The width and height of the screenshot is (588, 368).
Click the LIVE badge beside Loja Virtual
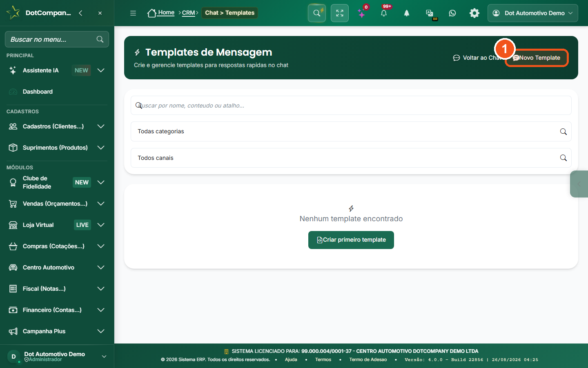(82, 225)
